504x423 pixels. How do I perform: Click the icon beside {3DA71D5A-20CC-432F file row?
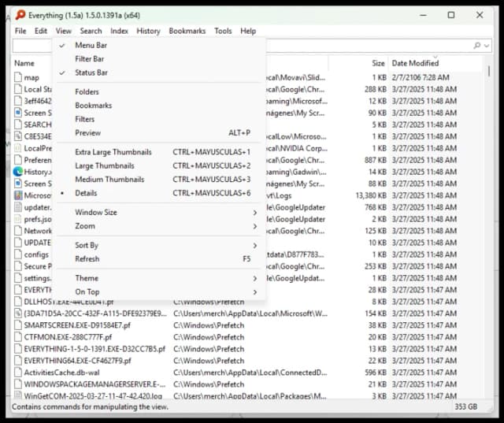point(18,314)
